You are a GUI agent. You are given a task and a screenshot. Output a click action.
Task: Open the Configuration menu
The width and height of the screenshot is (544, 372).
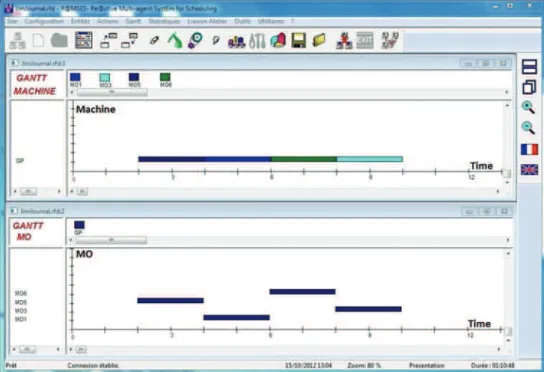pyautogui.click(x=44, y=21)
